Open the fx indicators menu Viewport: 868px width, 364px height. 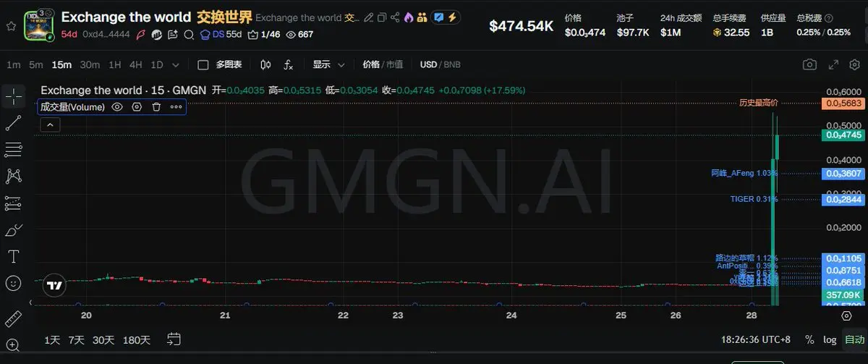[288, 64]
